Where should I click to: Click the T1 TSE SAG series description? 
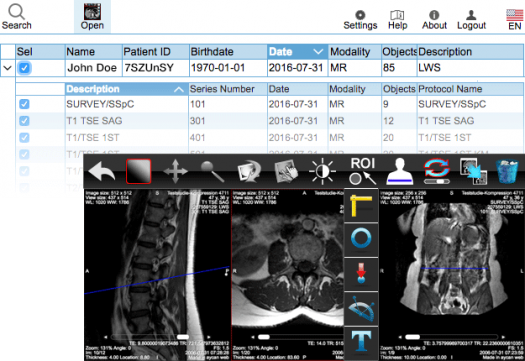(x=94, y=121)
